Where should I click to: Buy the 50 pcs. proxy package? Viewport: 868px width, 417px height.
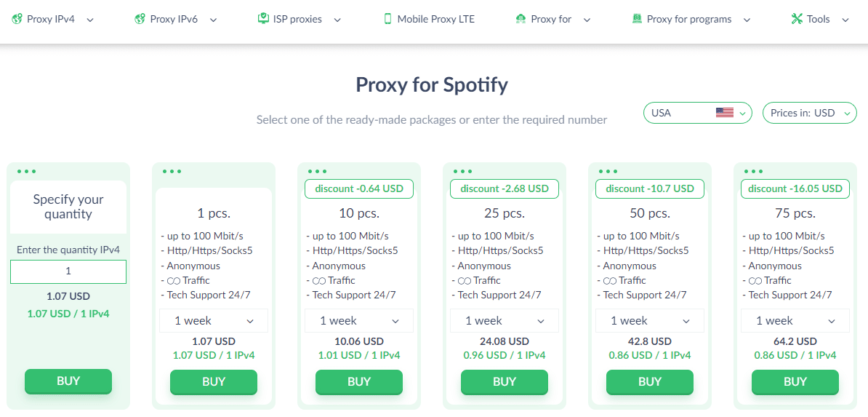coord(649,381)
